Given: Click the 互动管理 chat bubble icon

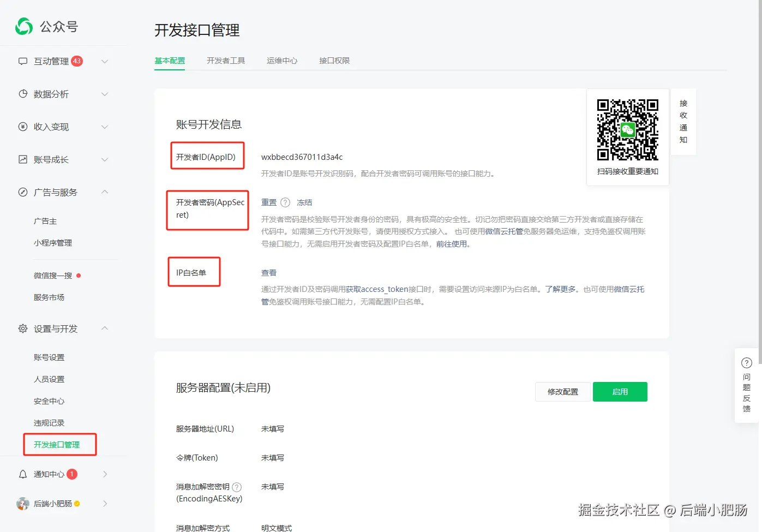Looking at the screenshot, I should [x=23, y=61].
